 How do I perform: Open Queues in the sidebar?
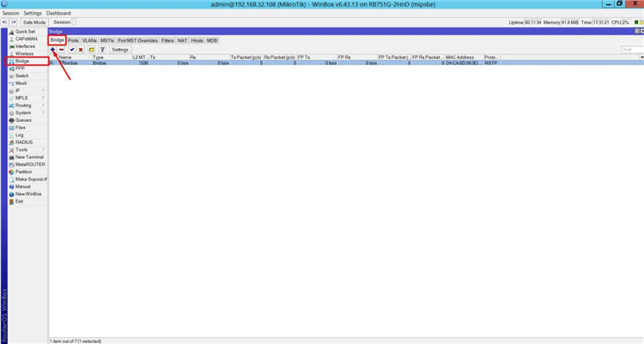point(23,120)
